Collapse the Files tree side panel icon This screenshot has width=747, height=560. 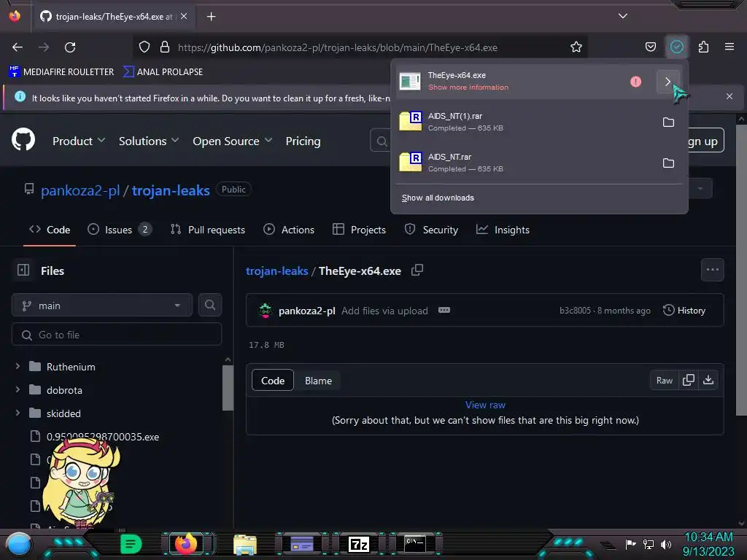tap(23, 270)
